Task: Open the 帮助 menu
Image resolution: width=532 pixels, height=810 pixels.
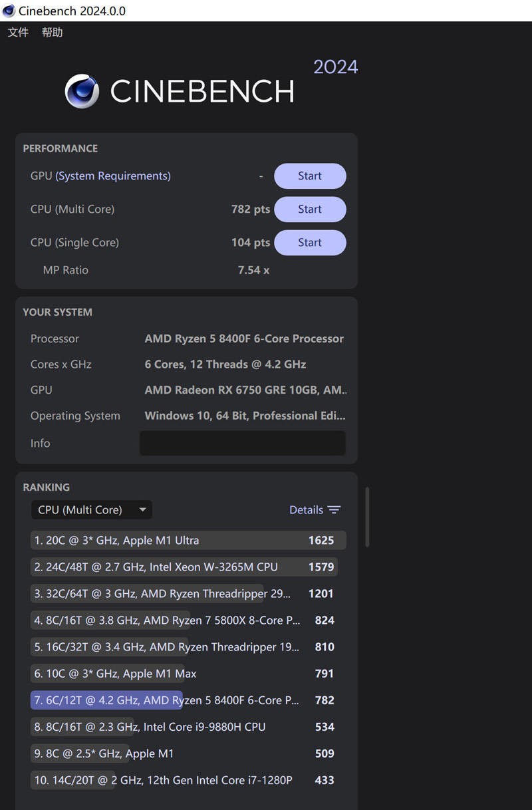Action: pyautogui.click(x=52, y=32)
